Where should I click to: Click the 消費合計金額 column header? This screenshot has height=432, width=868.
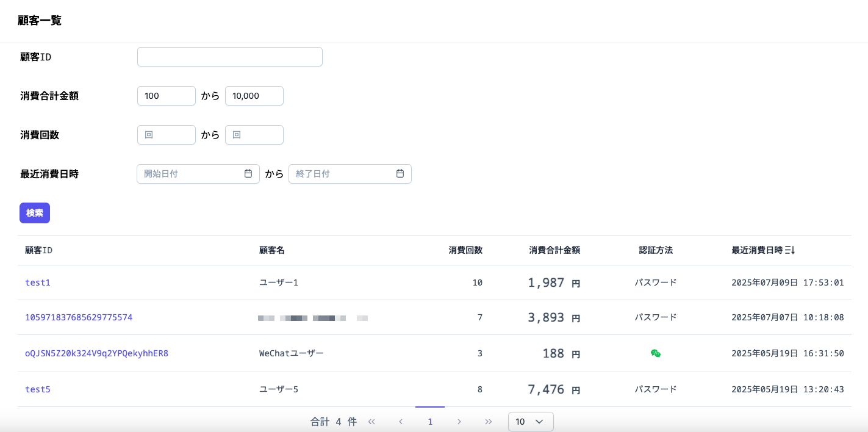(x=554, y=250)
